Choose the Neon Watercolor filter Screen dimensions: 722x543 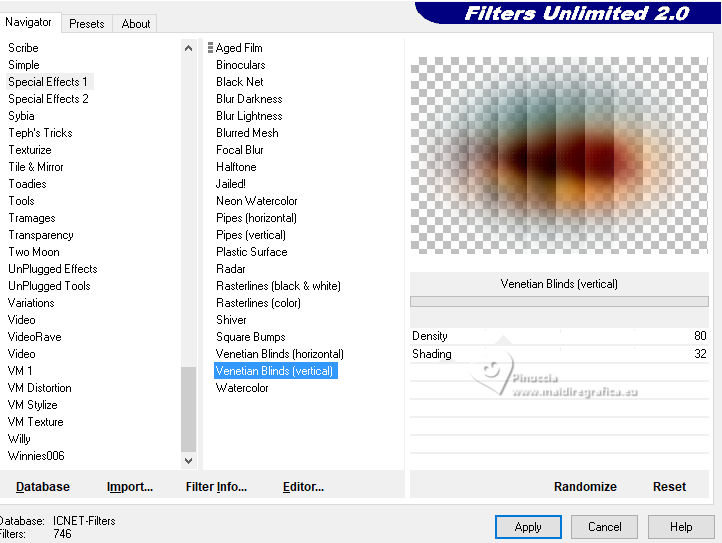pos(256,201)
